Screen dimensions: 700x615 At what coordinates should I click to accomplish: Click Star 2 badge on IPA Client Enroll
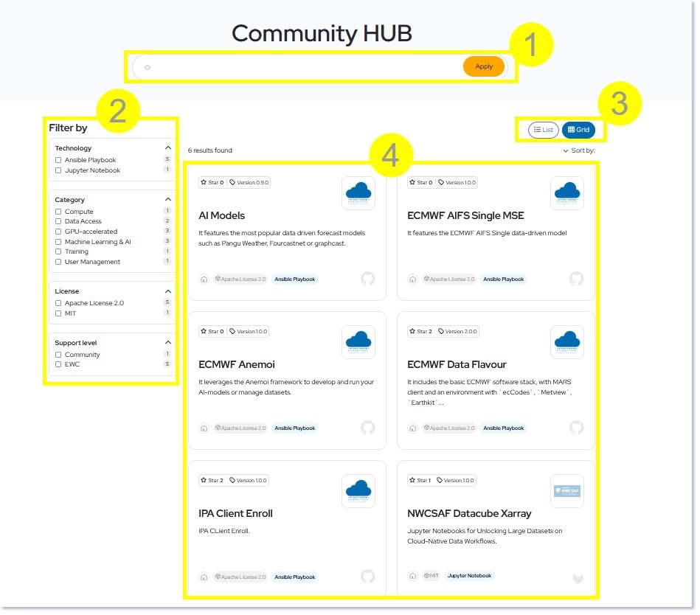[212, 481]
